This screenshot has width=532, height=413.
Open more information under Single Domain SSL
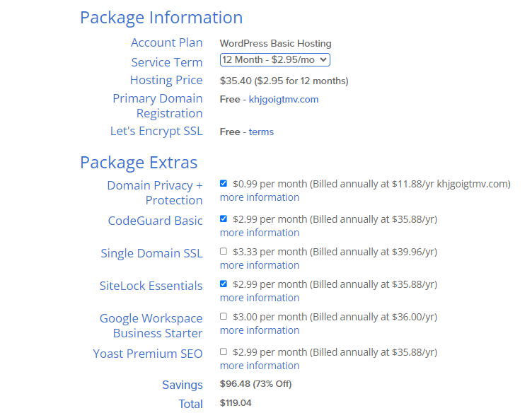point(260,265)
